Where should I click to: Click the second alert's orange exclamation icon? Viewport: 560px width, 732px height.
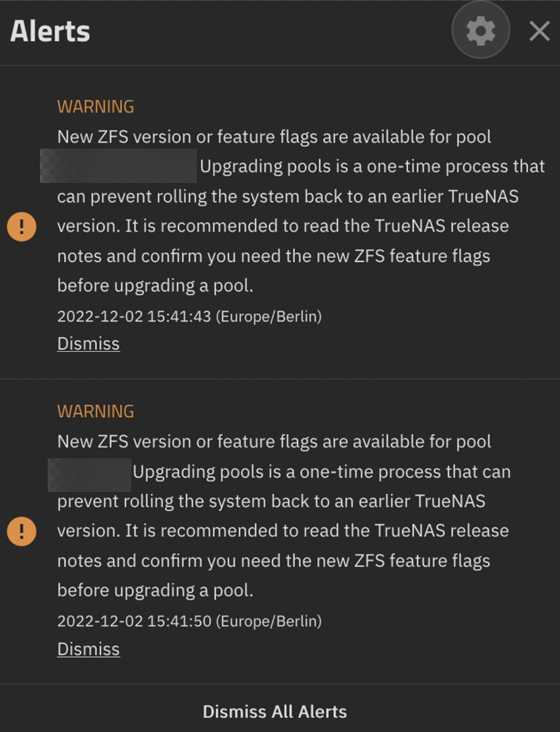click(x=21, y=531)
